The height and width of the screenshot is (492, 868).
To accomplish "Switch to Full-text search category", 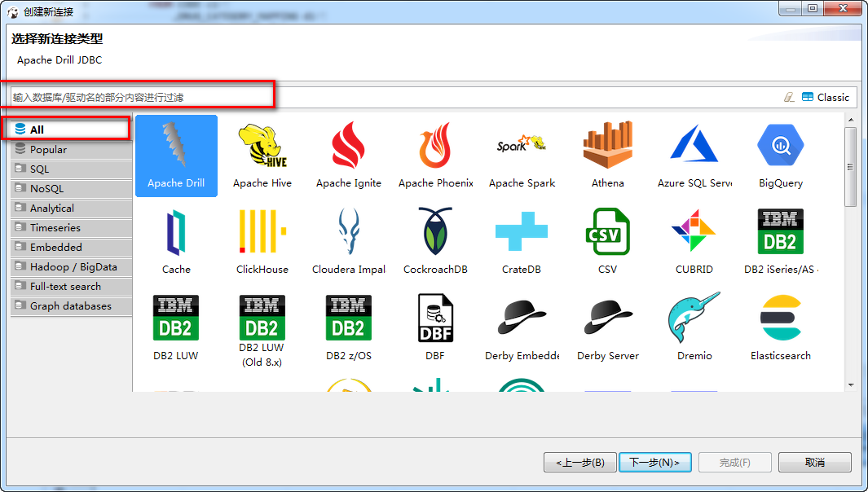I will [71, 286].
